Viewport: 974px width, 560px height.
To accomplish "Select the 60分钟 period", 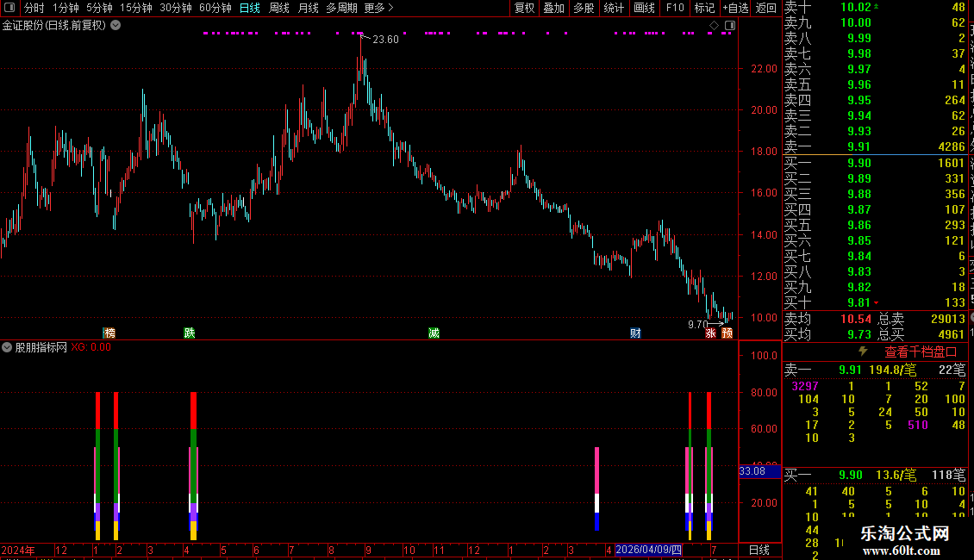I will (215, 8).
